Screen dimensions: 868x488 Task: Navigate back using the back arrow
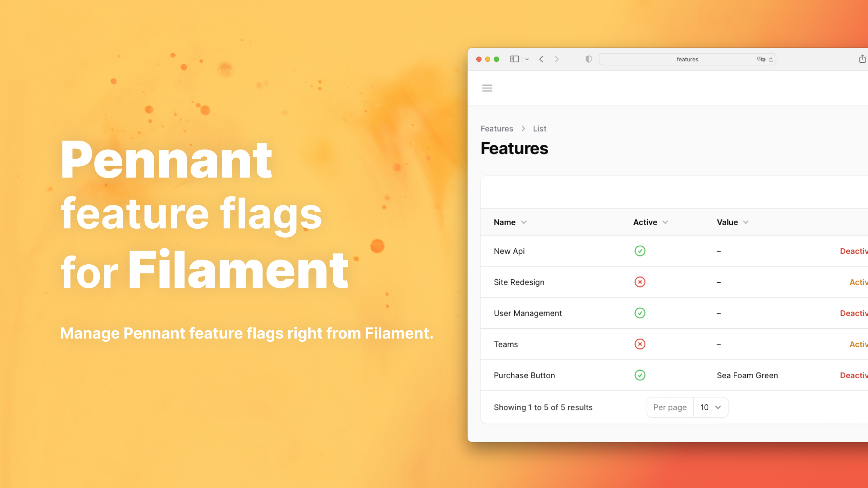[x=541, y=59]
